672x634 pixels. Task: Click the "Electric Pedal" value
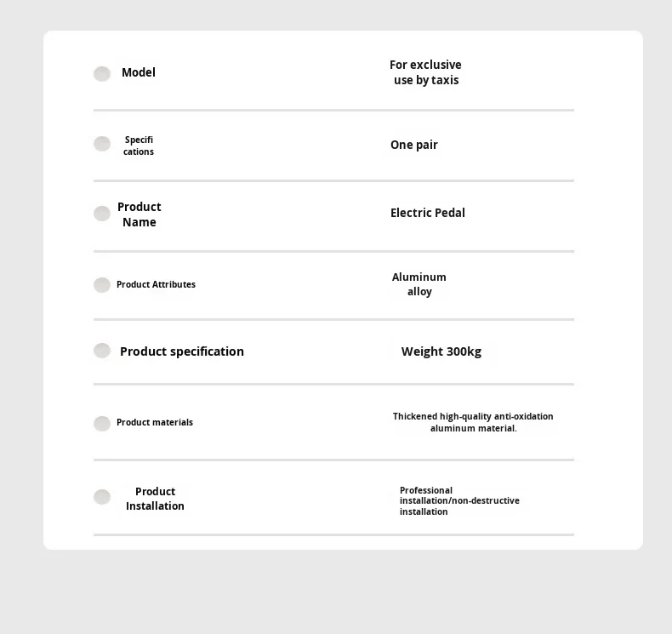[428, 213]
